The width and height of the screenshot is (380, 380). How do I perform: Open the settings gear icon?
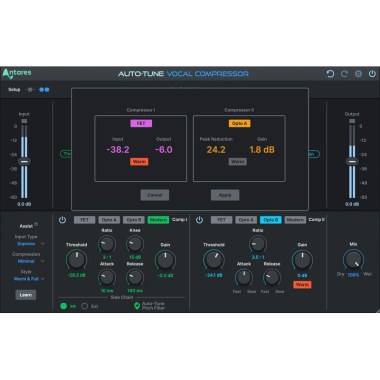coord(358,74)
